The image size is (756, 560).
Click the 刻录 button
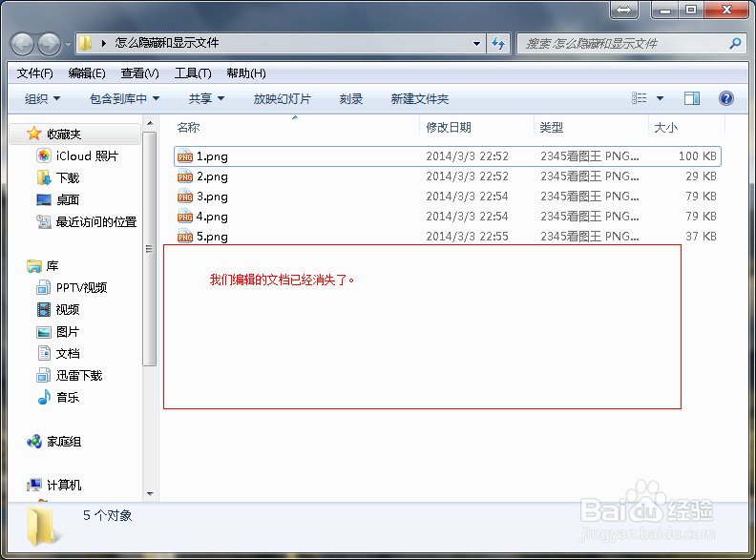tap(350, 99)
